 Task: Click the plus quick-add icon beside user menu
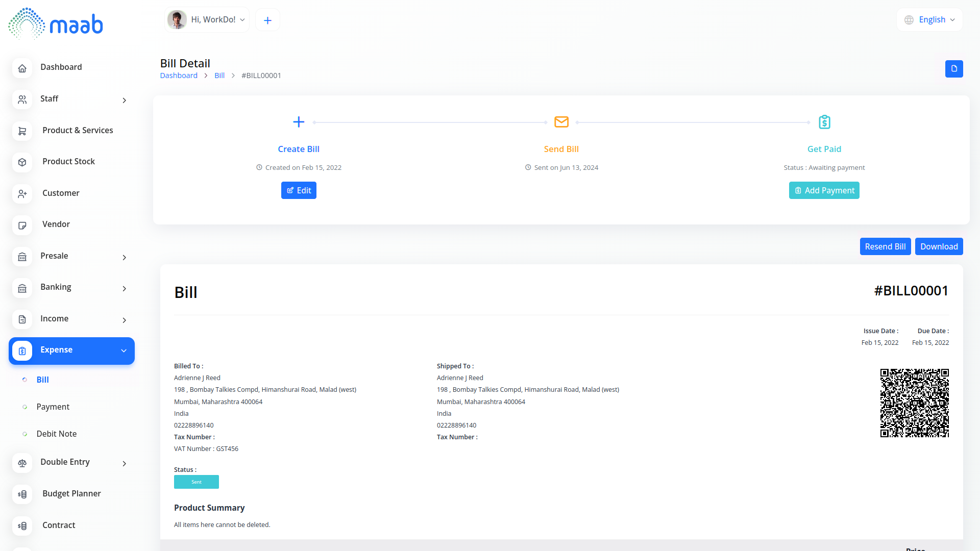tap(267, 20)
